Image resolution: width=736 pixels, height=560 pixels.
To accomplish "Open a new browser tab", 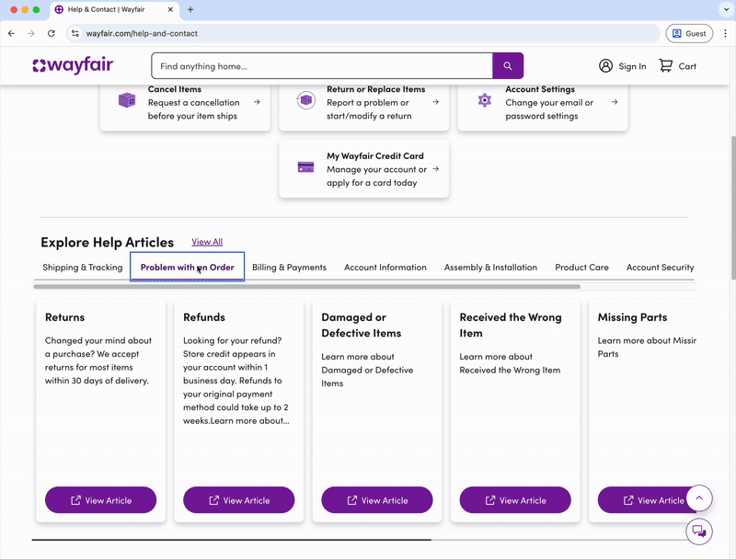I will tap(190, 9).
